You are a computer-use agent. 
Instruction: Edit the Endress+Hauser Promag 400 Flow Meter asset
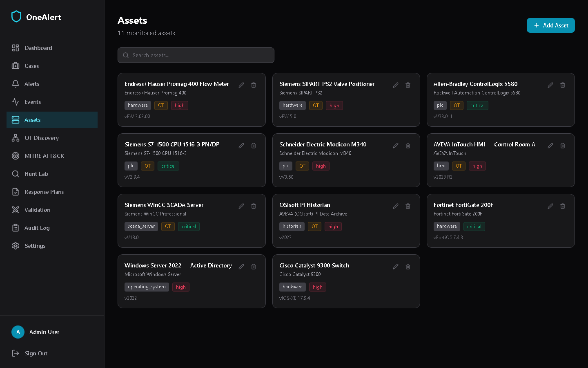(241, 85)
